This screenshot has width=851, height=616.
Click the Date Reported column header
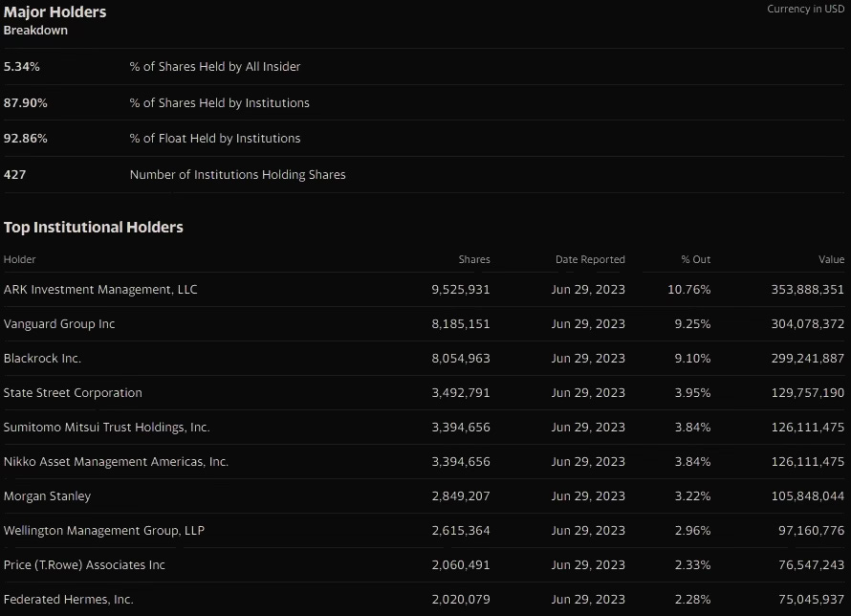[590, 259]
